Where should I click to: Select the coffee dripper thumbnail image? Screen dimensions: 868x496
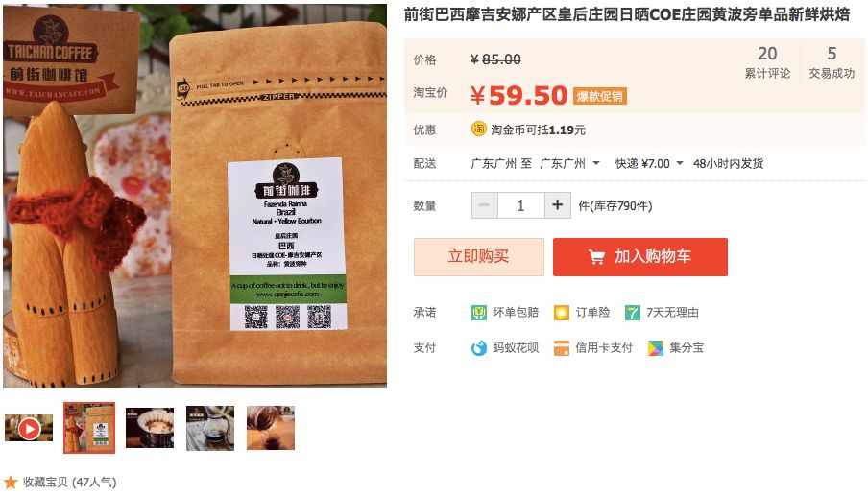pyautogui.click(x=150, y=428)
